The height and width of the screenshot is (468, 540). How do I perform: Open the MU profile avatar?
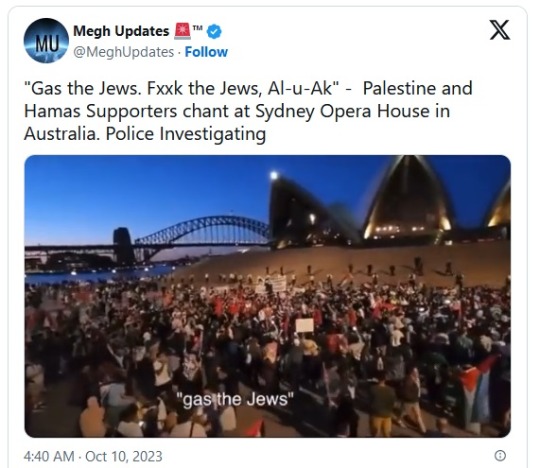46,41
